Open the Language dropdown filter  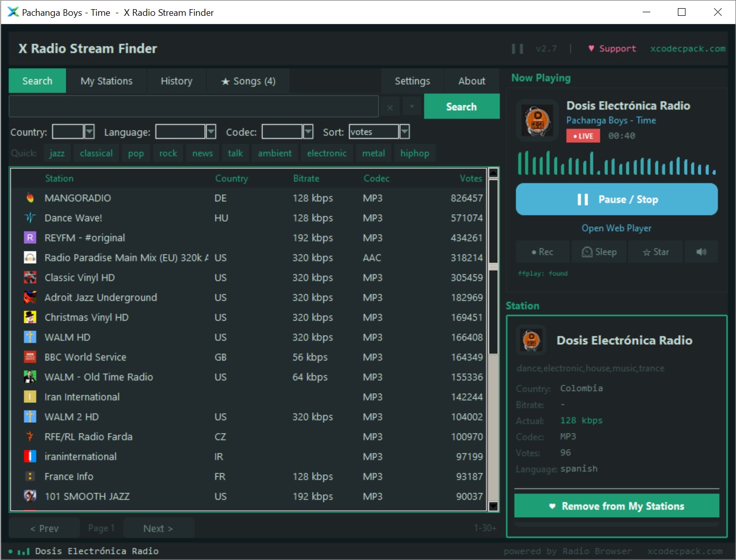211,132
